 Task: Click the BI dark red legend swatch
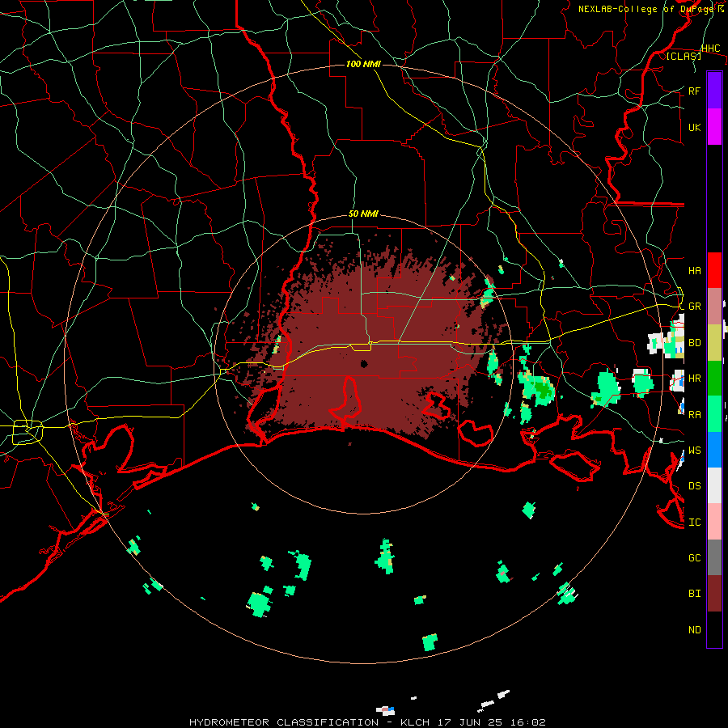(x=714, y=594)
